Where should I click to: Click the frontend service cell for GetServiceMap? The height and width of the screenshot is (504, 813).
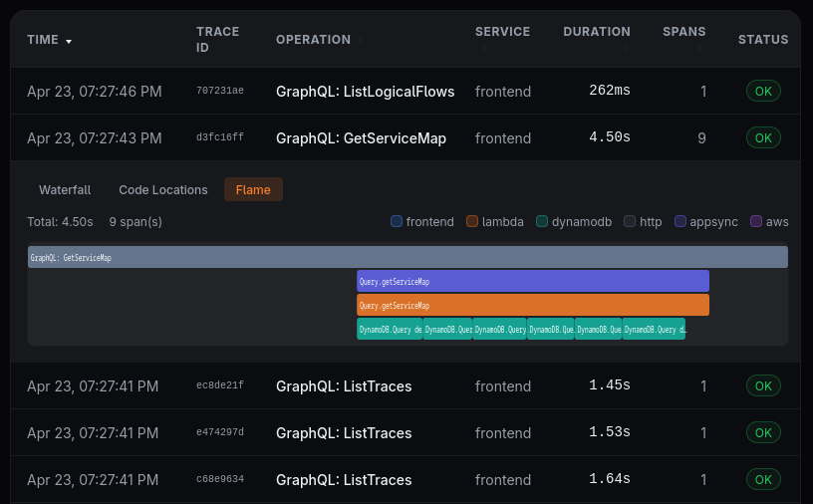pyautogui.click(x=503, y=137)
